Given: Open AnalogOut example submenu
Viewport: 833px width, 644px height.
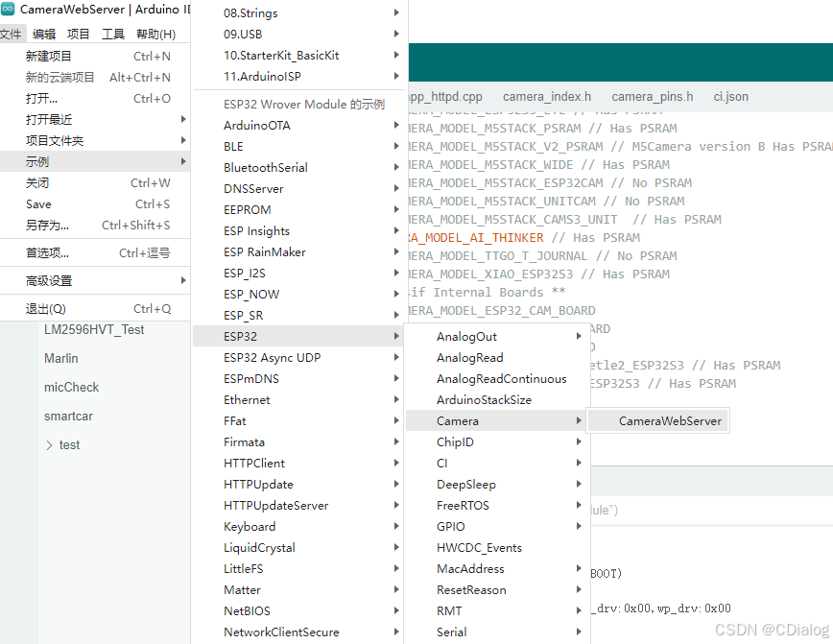Looking at the screenshot, I should [497, 336].
